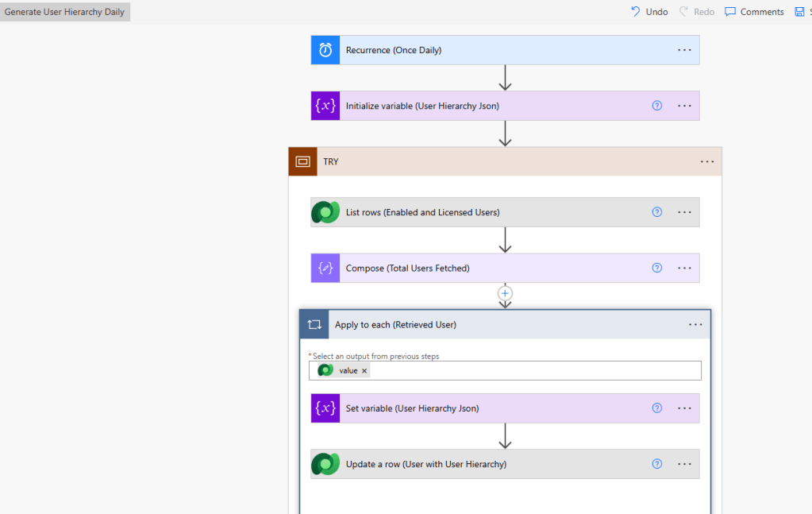This screenshot has height=514, width=812.
Task: Click Undo in the top toolbar
Action: (649, 12)
